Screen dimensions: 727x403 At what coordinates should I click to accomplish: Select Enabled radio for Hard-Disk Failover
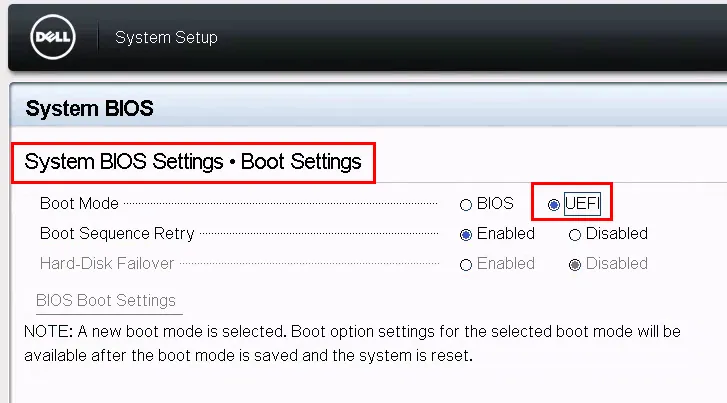[466, 265]
